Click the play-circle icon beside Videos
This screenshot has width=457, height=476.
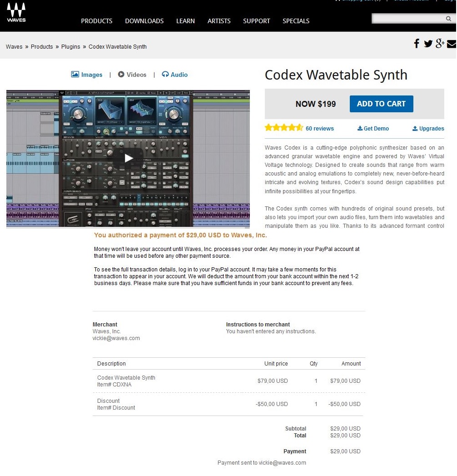click(x=121, y=75)
